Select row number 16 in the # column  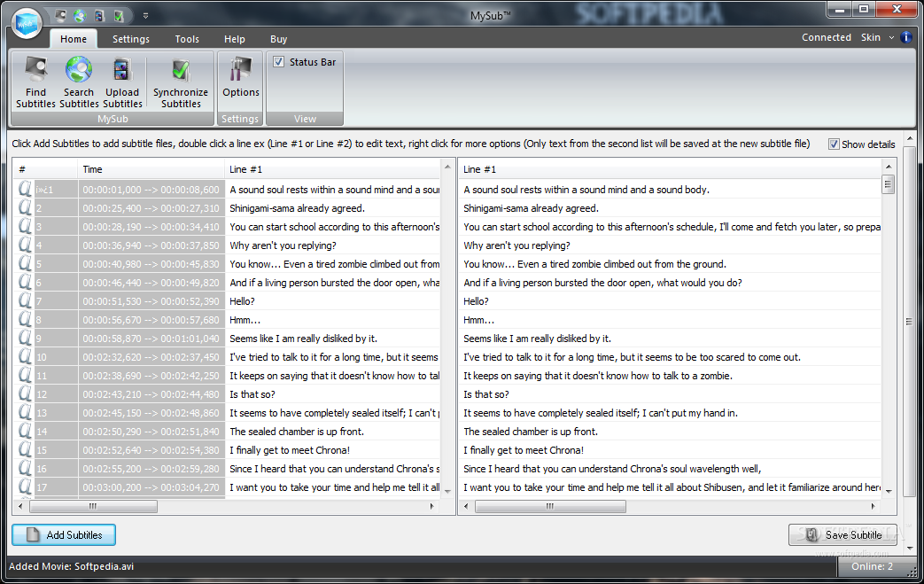tap(56, 469)
